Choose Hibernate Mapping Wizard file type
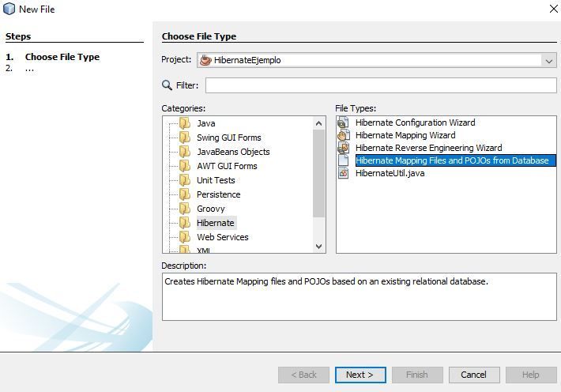Viewport: 561px width, 392px height. (x=405, y=135)
